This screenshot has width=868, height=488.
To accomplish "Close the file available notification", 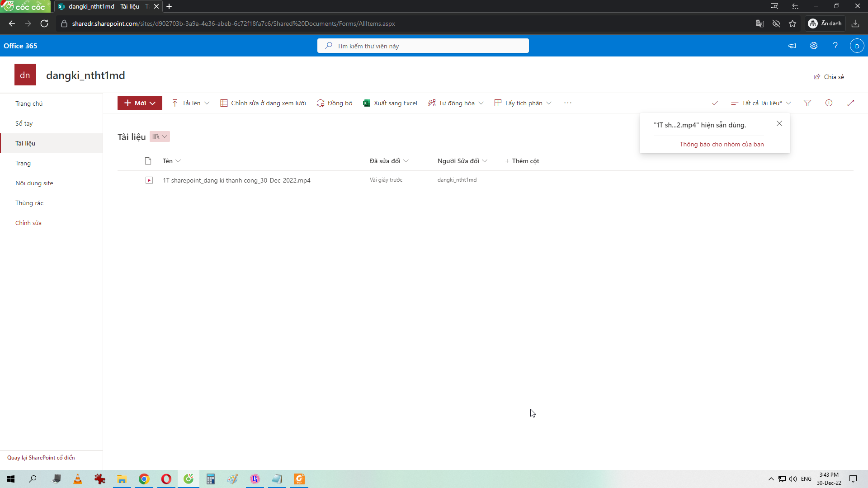I will [x=779, y=123].
